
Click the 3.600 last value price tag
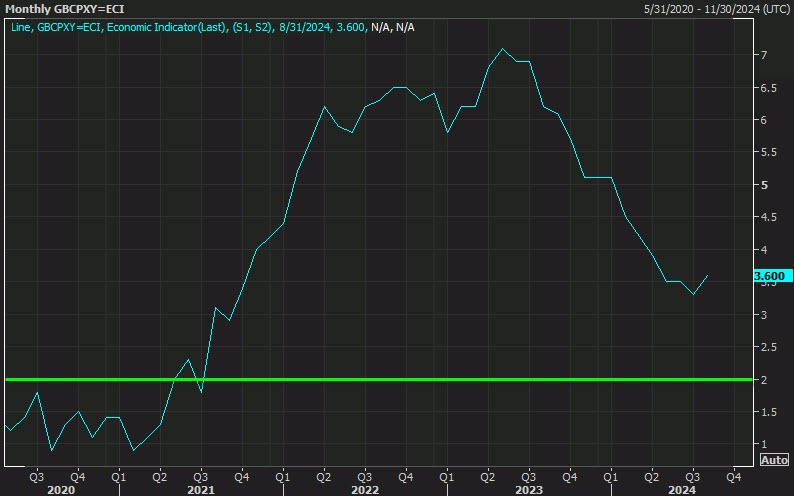[772, 276]
